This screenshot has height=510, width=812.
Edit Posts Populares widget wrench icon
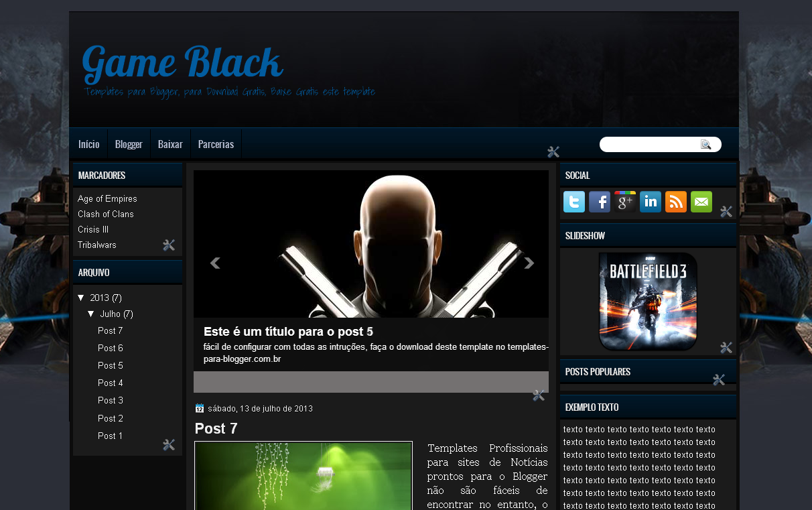(x=719, y=380)
